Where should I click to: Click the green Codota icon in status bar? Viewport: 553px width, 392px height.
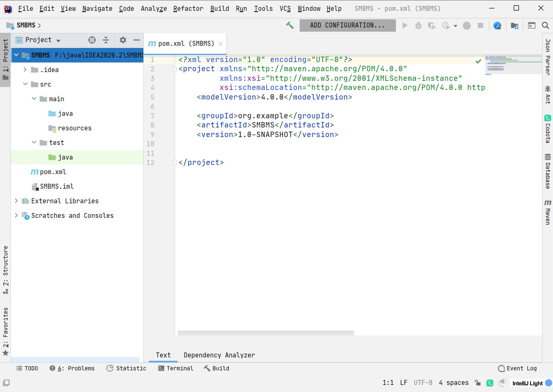[x=490, y=383]
